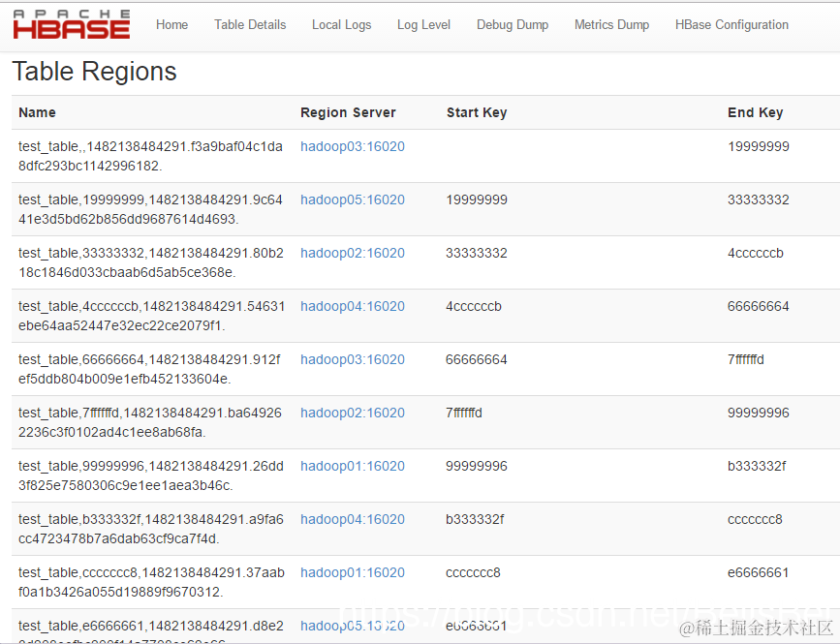Select region name test_table,19999999,1482138484291.9c64
The image size is (840, 644).
coord(150,209)
